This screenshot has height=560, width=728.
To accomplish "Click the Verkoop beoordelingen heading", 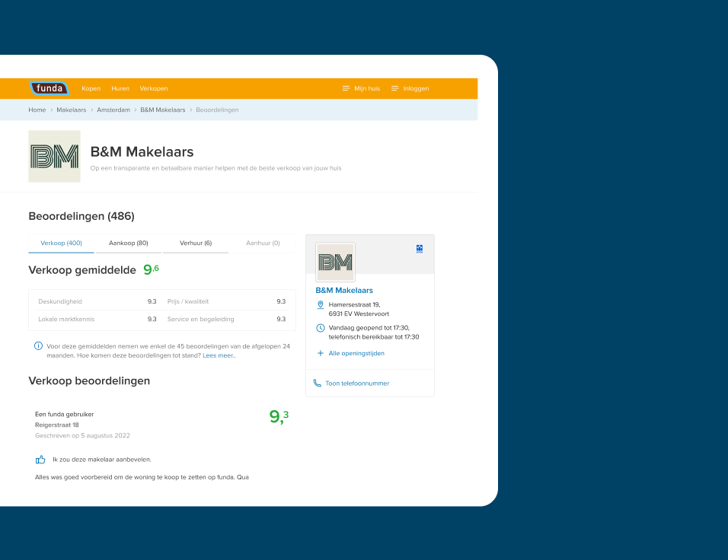I will [x=89, y=381].
